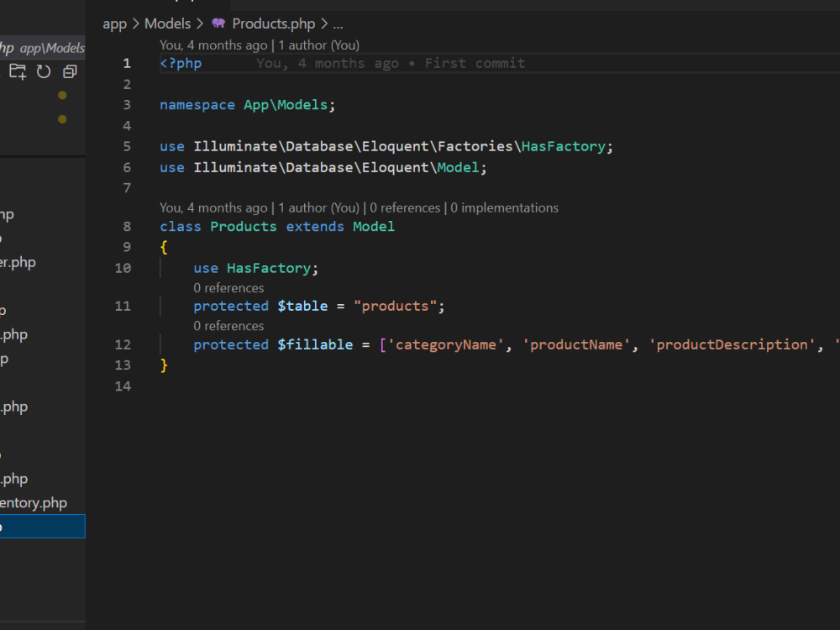840x630 pixels.
Task: Open the Models breadcrumb segment
Action: point(168,24)
